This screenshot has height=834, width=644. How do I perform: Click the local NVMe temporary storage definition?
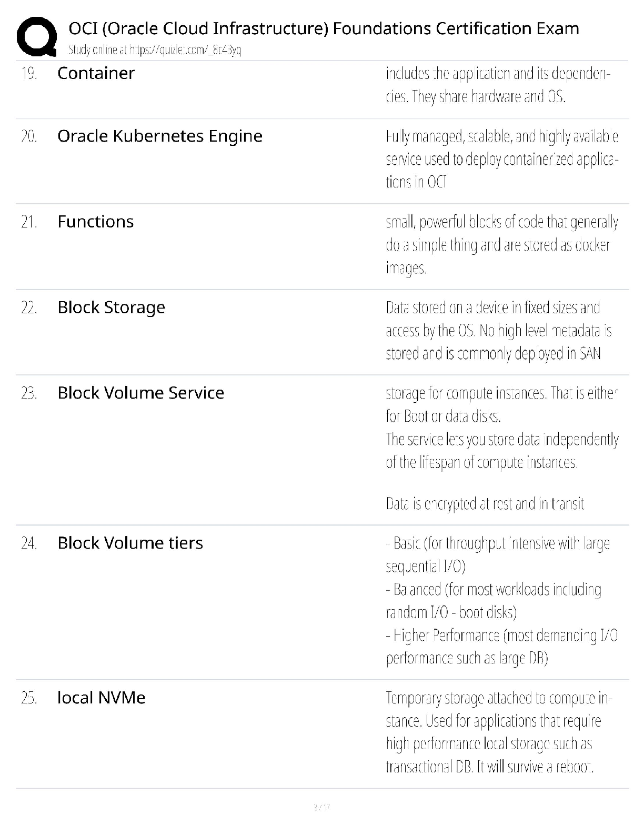(499, 732)
